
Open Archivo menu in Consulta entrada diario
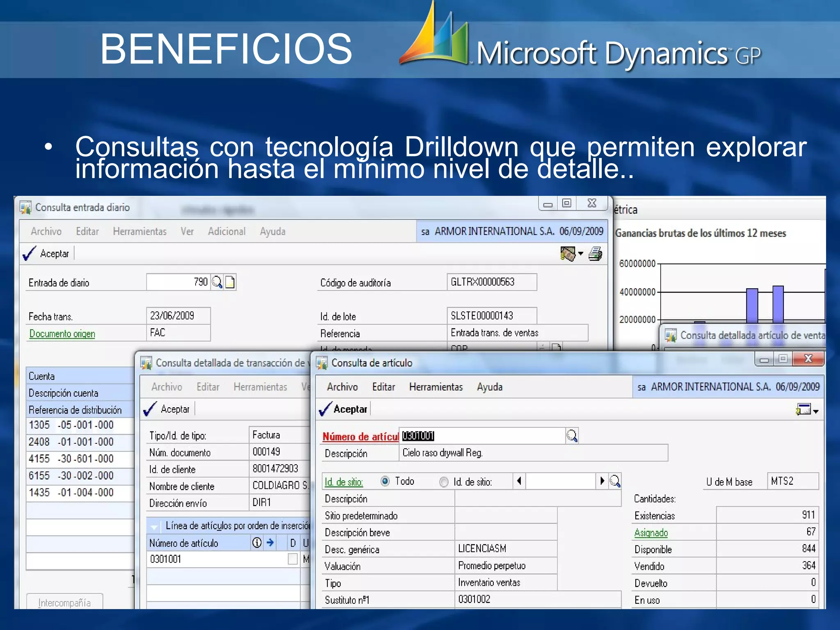tap(46, 231)
